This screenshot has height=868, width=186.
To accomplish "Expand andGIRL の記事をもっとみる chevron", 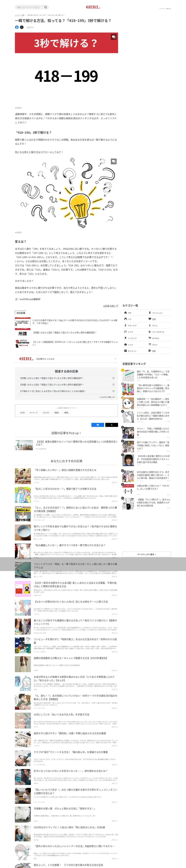I will [115, 359].
